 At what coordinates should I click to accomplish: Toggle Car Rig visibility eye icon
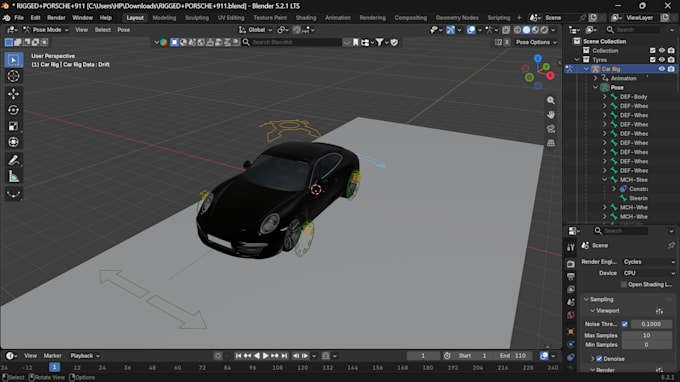click(662, 69)
